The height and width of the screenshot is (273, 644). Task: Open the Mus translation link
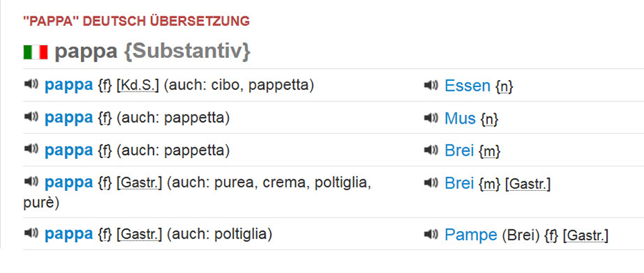point(460,119)
